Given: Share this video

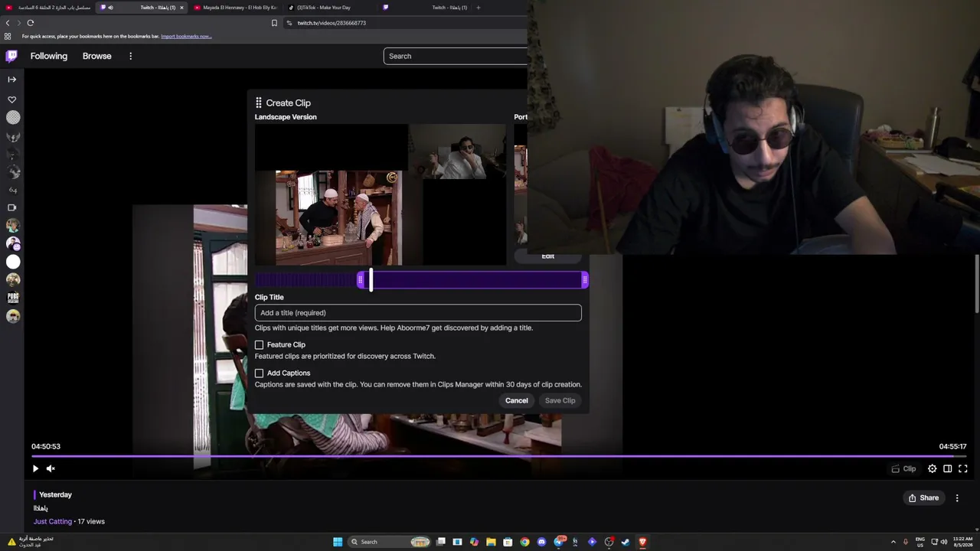Looking at the screenshot, I should [x=923, y=497].
